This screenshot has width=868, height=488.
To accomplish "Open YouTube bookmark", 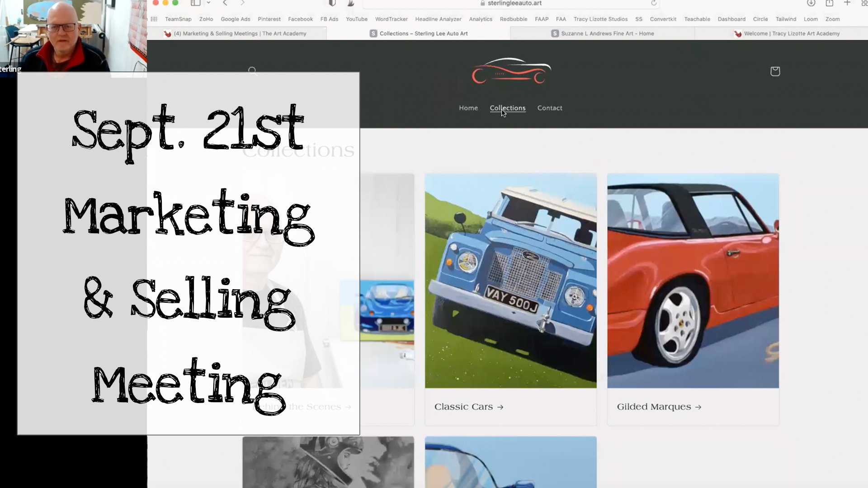I will (x=357, y=19).
